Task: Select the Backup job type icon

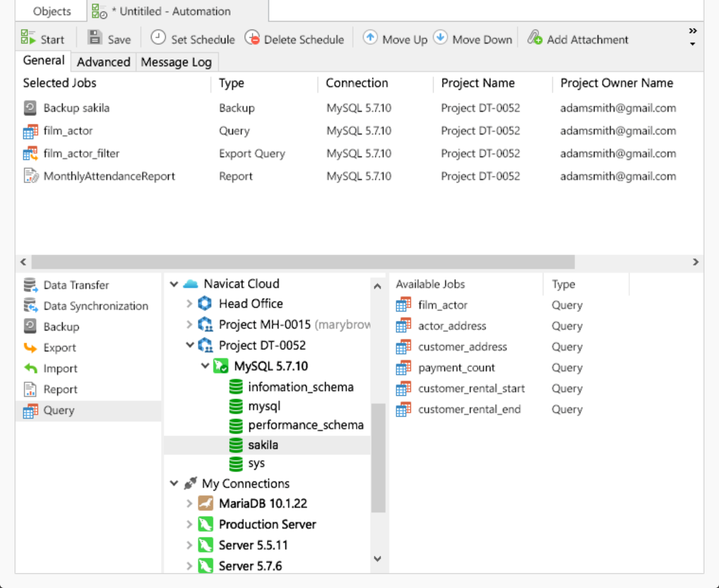Action: point(30,327)
